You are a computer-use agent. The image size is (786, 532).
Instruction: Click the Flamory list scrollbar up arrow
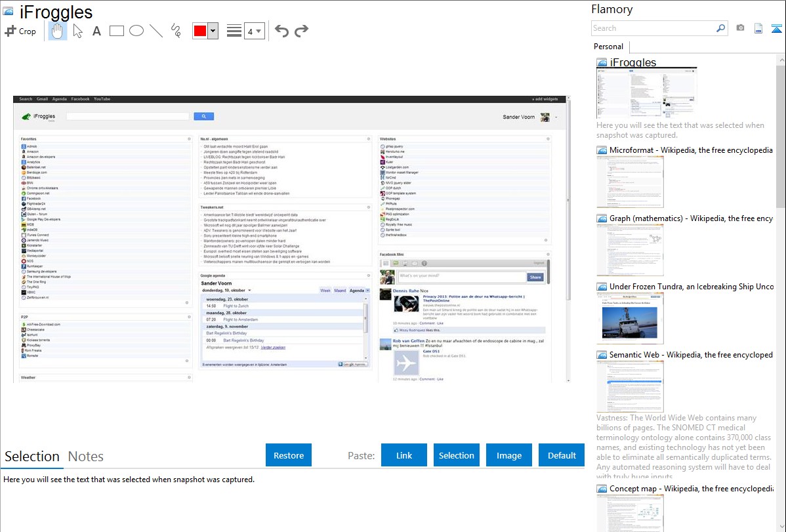(x=781, y=60)
